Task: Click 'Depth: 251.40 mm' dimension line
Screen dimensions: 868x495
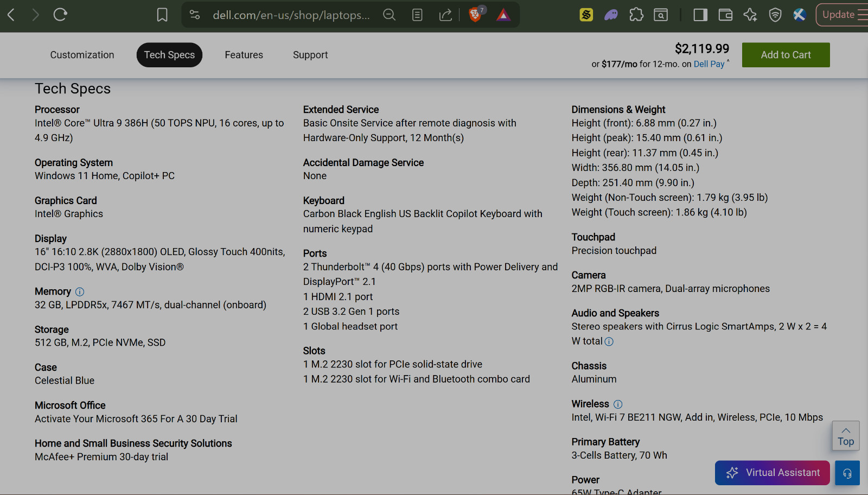Action: pyautogui.click(x=633, y=183)
